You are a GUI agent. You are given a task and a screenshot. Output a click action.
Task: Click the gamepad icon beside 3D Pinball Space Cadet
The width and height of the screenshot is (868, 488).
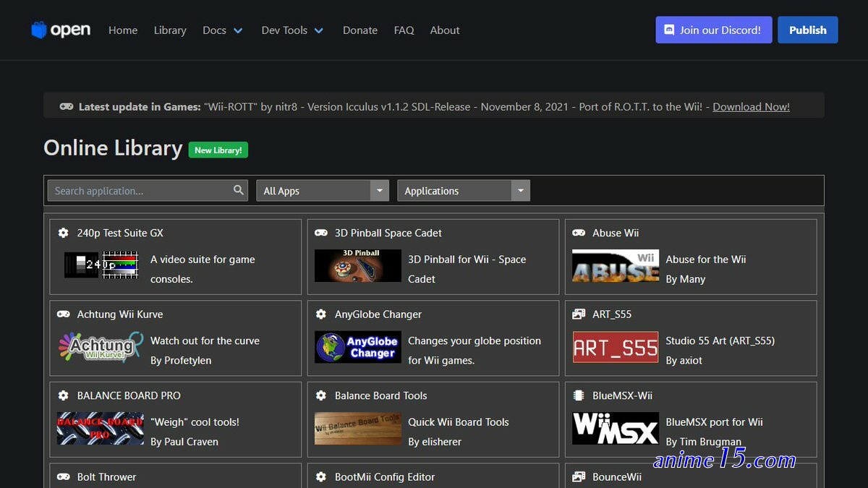coord(321,233)
